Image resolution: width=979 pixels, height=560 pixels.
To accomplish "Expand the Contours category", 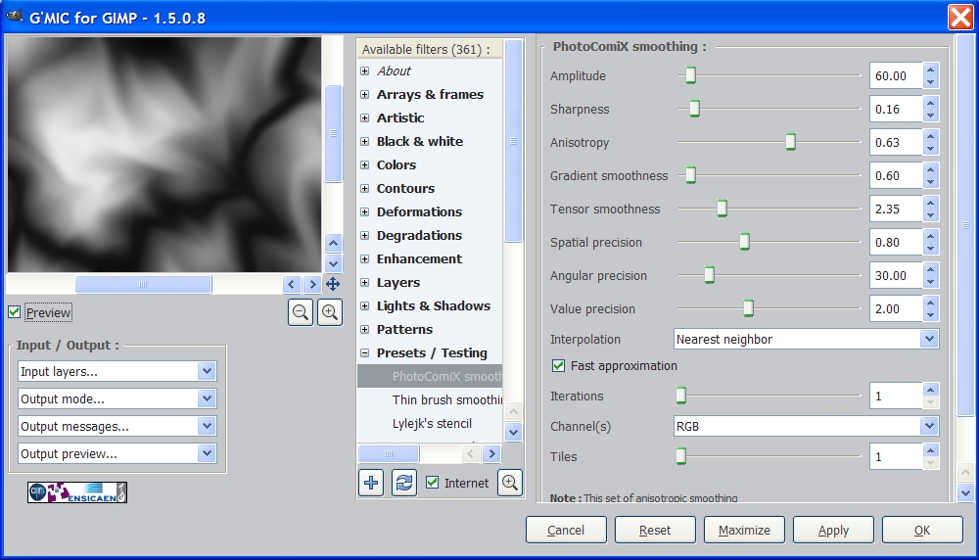I will [x=364, y=189].
